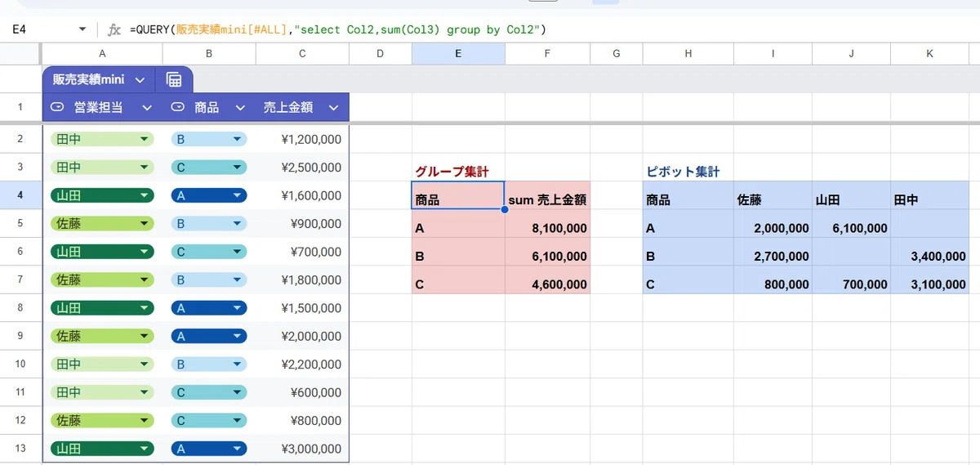Screen dimensions: 980x465
Task: Click the selection fill handle on cell E4
Action: coord(505,210)
